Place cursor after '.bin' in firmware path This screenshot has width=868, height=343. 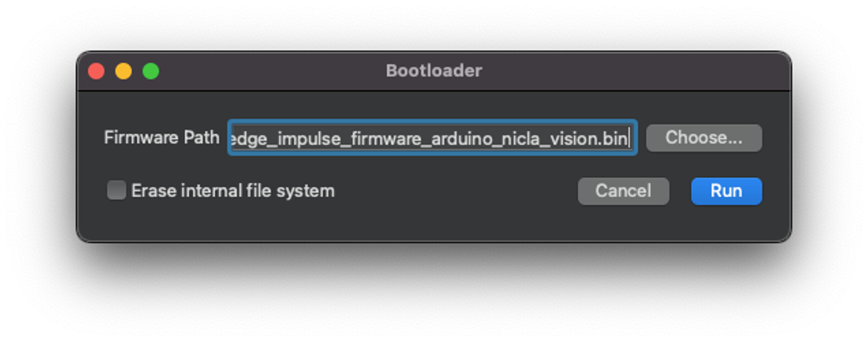tap(628, 139)
